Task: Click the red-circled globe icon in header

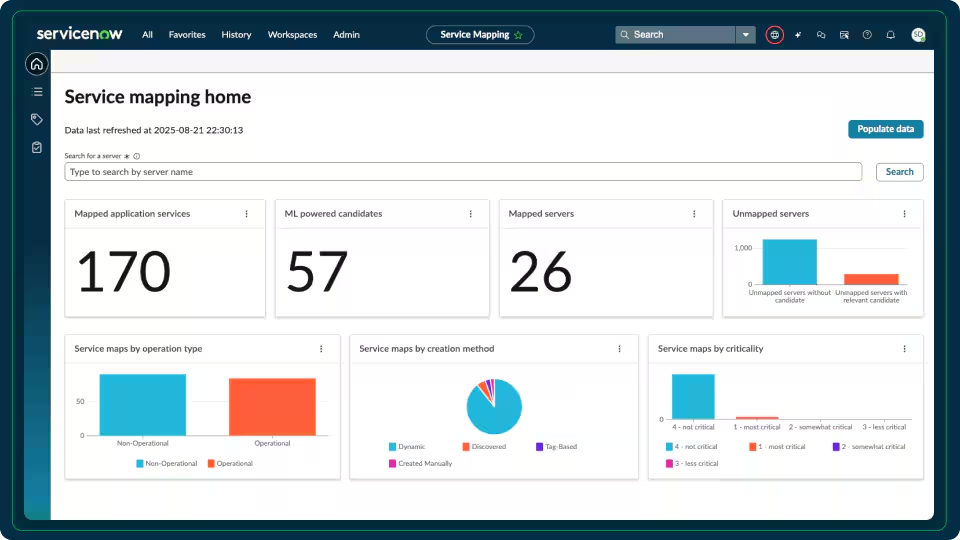Action: click(x=774, y=35)
